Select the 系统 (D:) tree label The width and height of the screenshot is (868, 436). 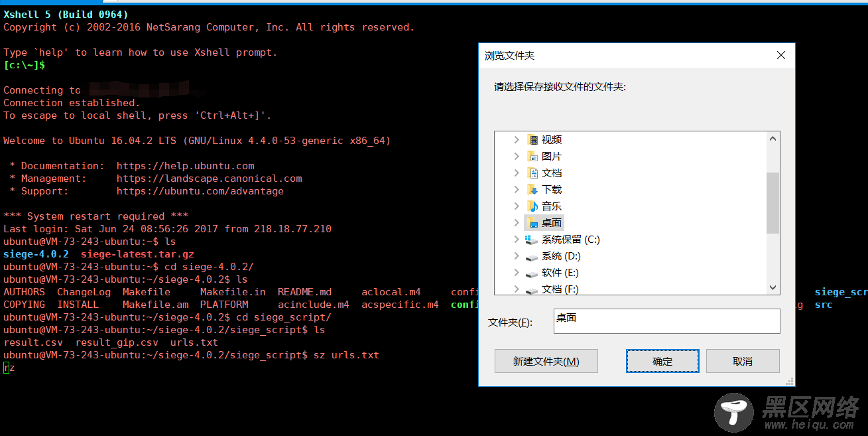[561, 255]
